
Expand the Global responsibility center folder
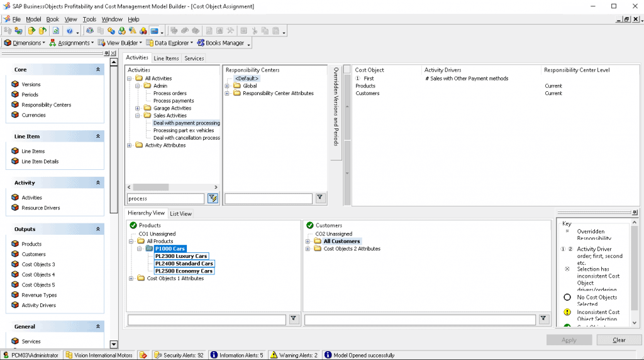227,86
